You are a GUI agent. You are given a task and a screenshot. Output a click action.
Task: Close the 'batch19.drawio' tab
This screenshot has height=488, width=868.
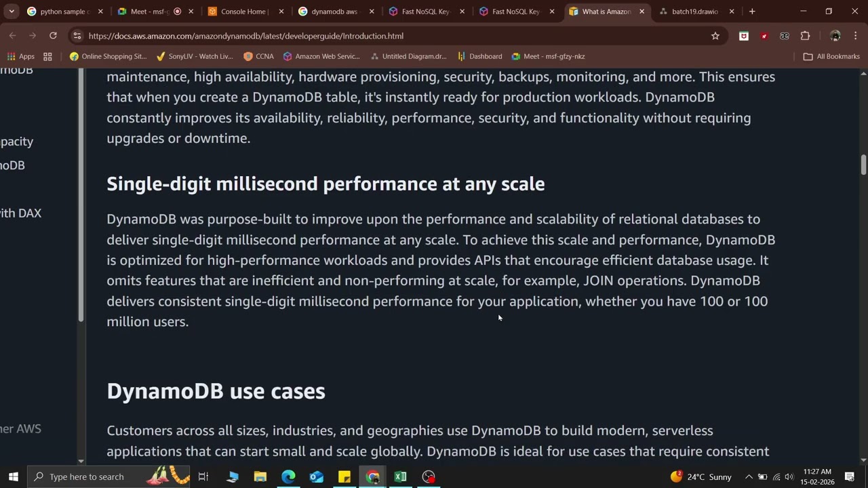[732, 12]
